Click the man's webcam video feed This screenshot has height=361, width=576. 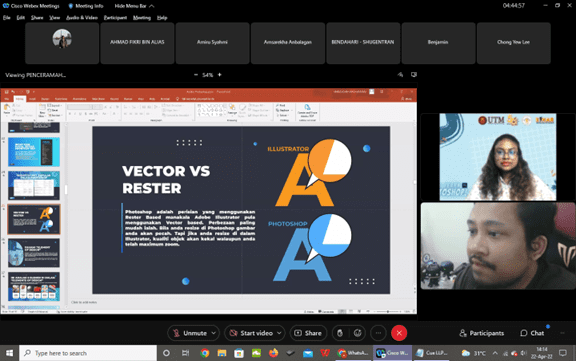pyautogui.click(x=498, y=246)
